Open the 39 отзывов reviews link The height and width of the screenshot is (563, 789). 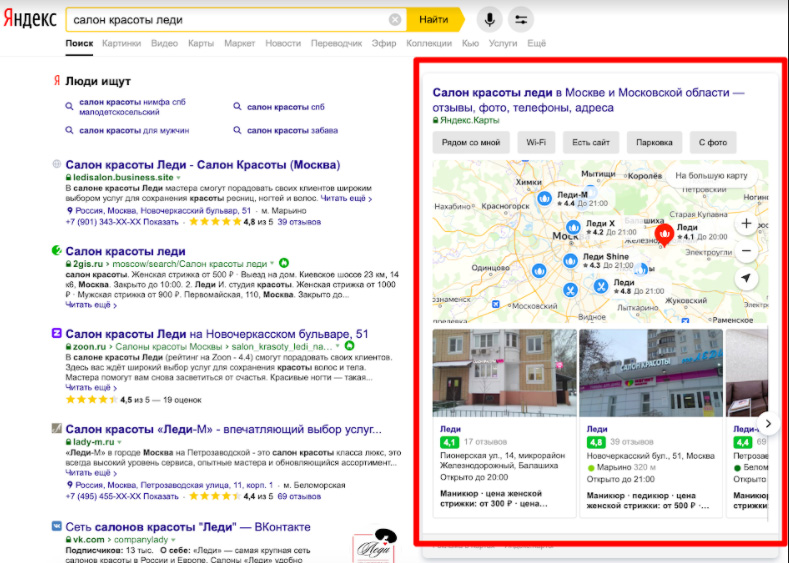[x=299, y=222]
